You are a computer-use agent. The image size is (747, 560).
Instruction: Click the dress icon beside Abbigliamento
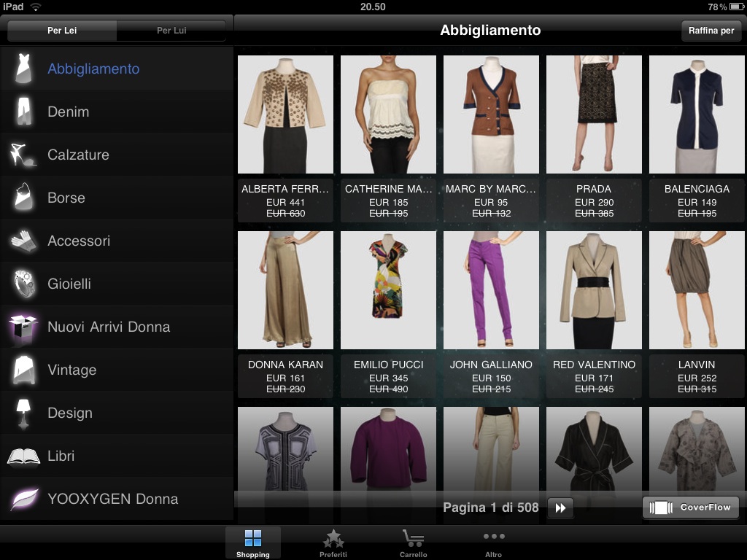[x=23, y=69]
